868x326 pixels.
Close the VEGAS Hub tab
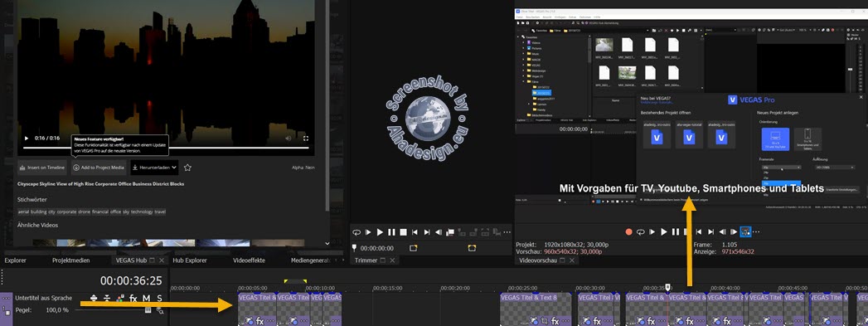coord(162,260)
